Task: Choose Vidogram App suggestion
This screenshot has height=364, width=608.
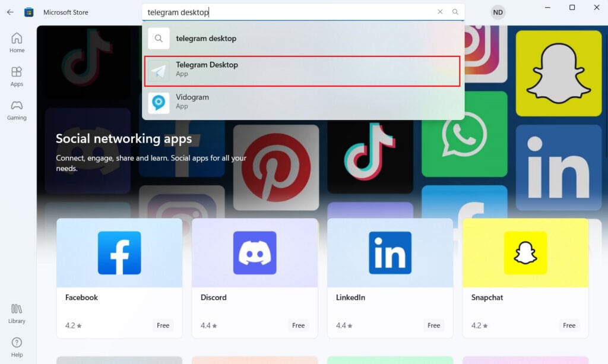Action: (x=303, y=102)
